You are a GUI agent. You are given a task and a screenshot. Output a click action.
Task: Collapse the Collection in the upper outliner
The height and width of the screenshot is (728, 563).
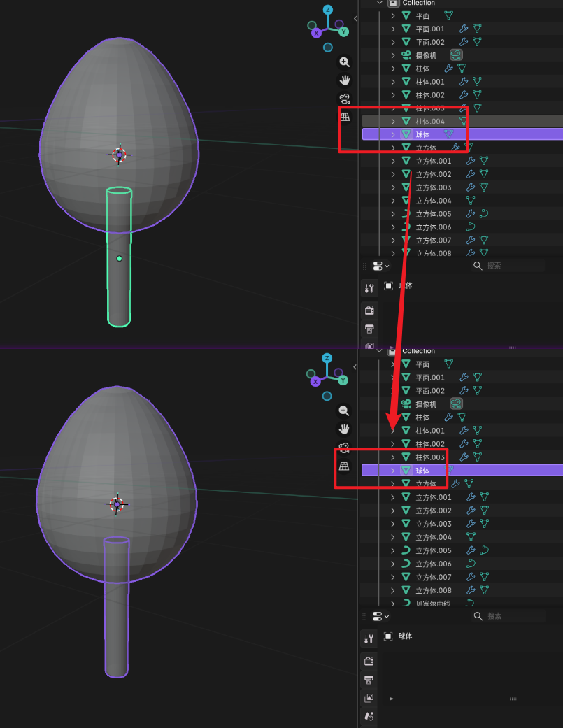(x=380, y=3)
